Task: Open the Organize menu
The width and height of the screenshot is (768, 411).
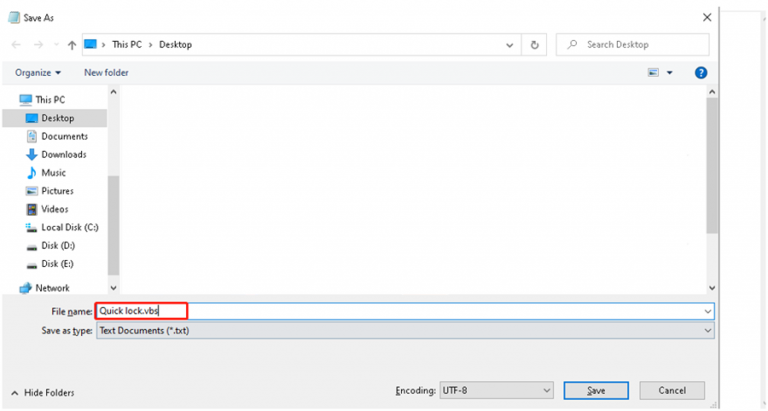Action: (38, 73)
